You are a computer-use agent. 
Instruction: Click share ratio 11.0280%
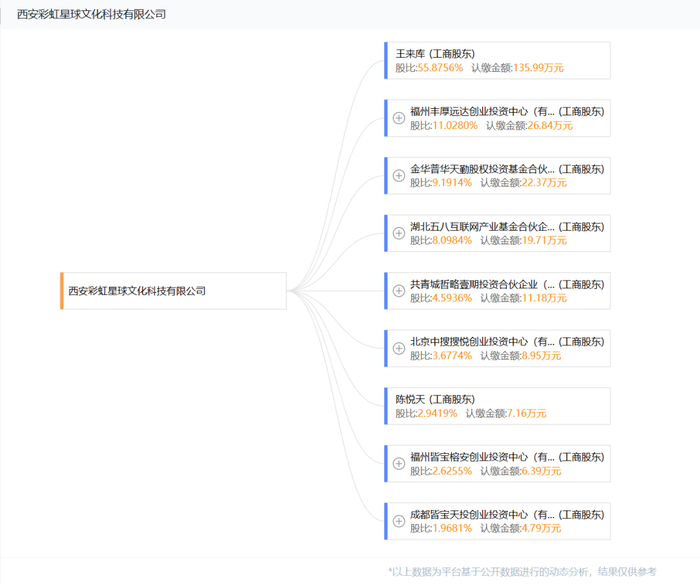click(x=455, y=125)
